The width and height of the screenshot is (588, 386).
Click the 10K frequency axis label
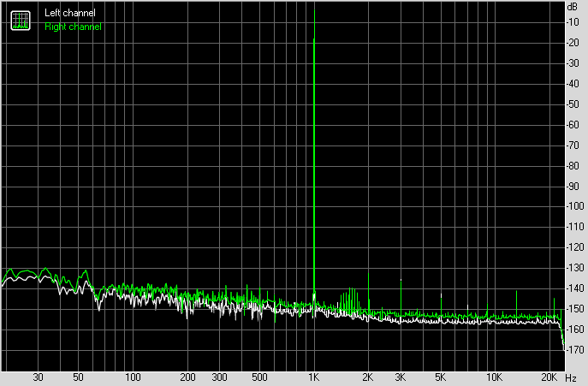pos(494,377)
